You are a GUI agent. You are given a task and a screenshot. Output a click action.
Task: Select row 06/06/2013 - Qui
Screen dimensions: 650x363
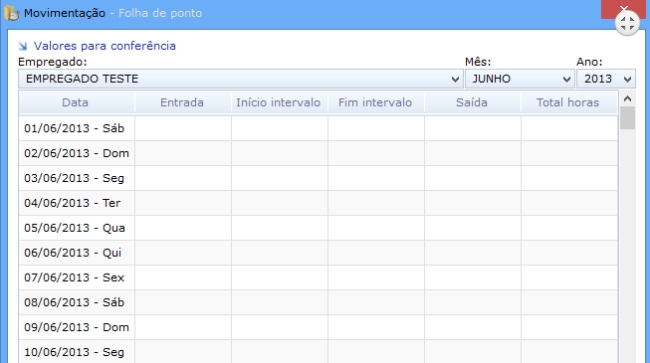click(318, 253)
